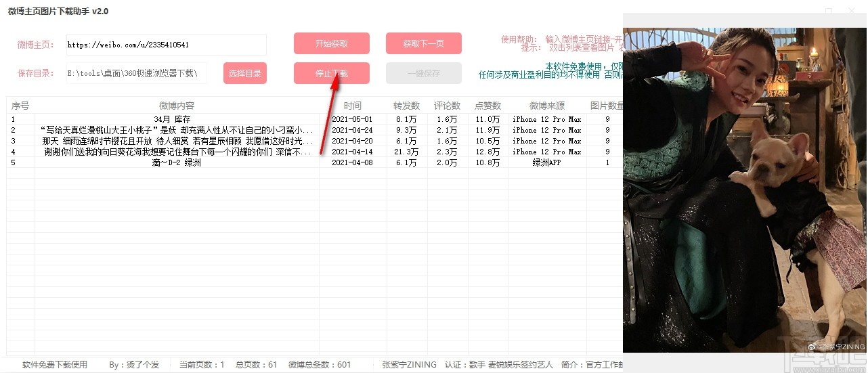Click the comment count 2.3万

coord(448,152)
